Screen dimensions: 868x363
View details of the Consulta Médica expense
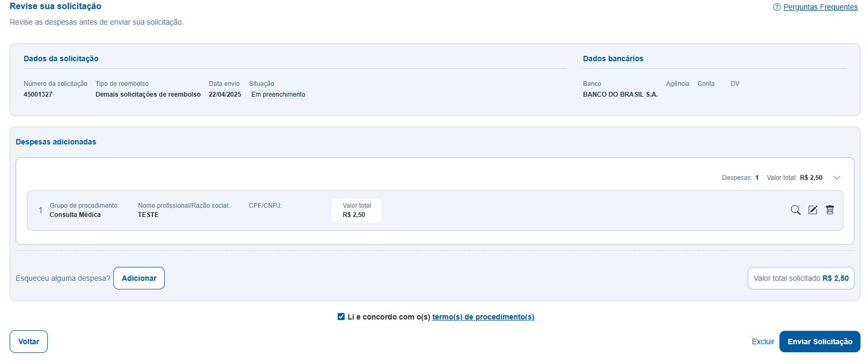pos(796,210)
